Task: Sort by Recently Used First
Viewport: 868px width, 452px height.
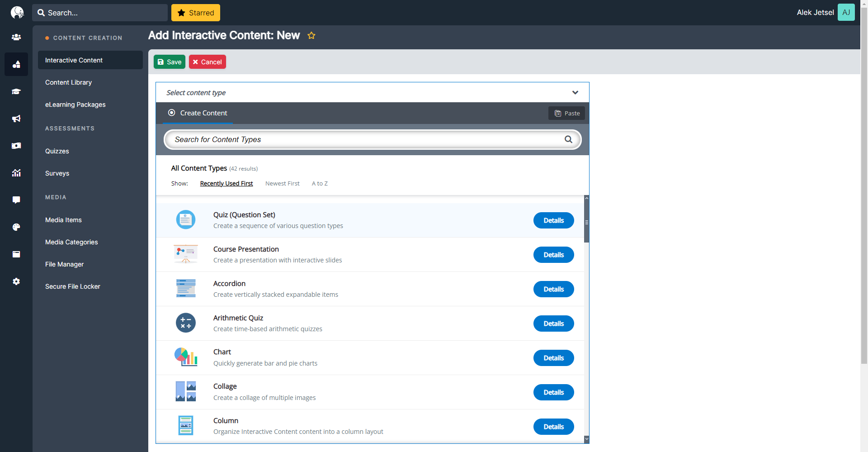Action: pos(226,183)
